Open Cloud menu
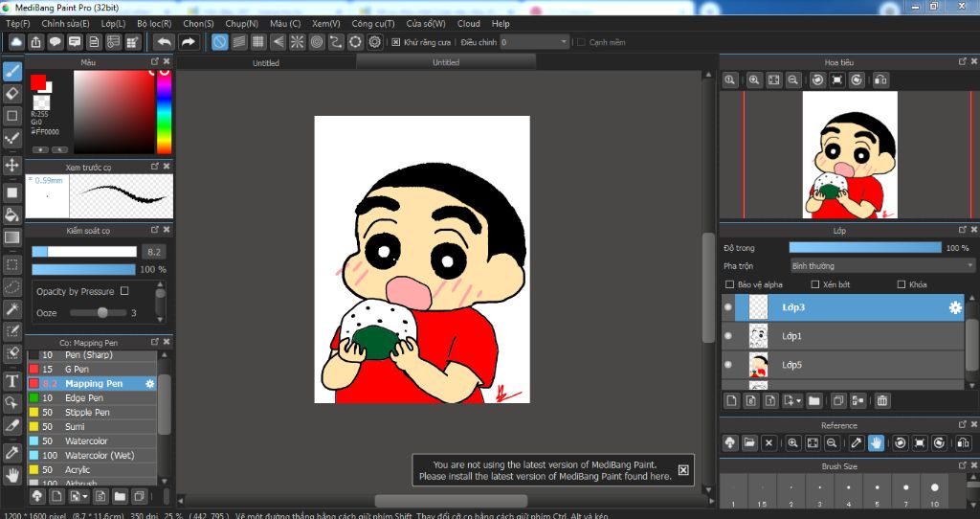 click(469, 23)
